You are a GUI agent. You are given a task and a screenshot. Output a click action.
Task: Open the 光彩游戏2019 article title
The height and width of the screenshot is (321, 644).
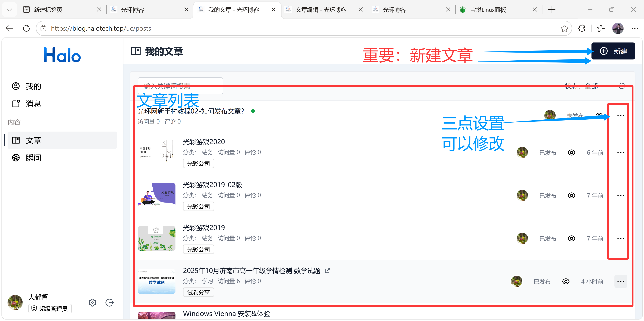[204, 228]
